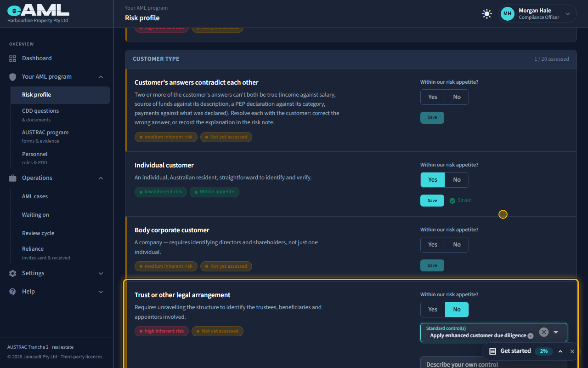Open the Review cycle page
This screenshot has width=588, height=368.
click(x=60, y=233)
